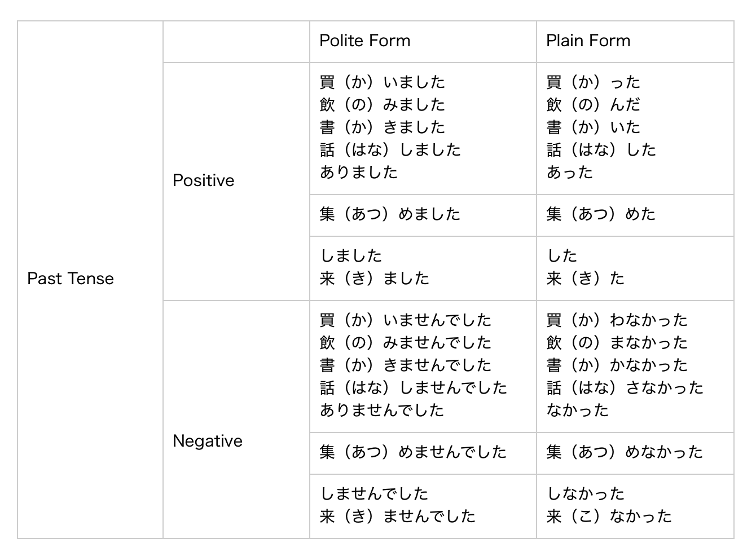Click the plain form 集（あつ）めた
Viewport: 756px width, 556px height.
click(600, 214)
